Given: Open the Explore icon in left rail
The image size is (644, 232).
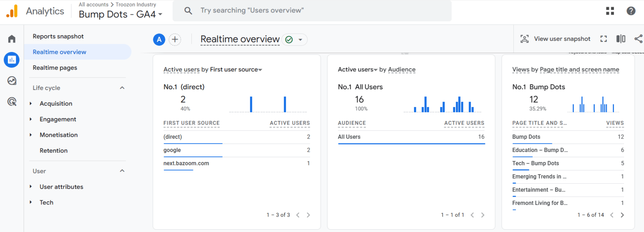Looking at the screenshot, I should click(x=12, y=81).
